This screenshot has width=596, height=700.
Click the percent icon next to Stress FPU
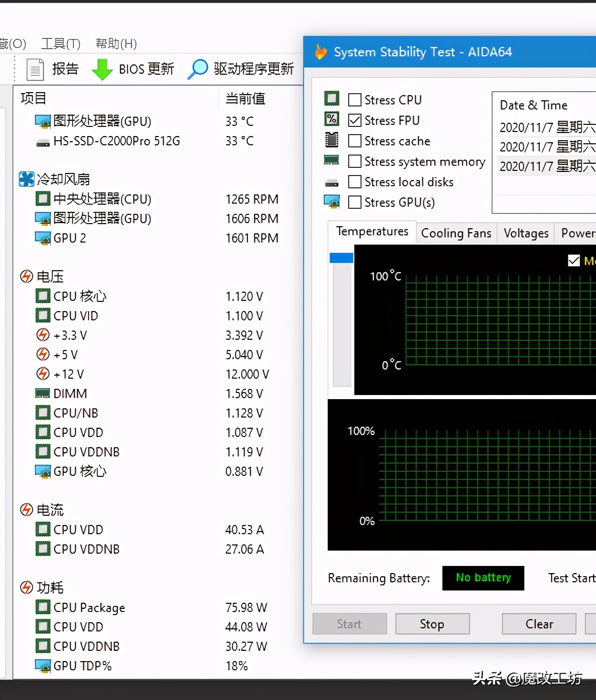click(x=332, y=119)
